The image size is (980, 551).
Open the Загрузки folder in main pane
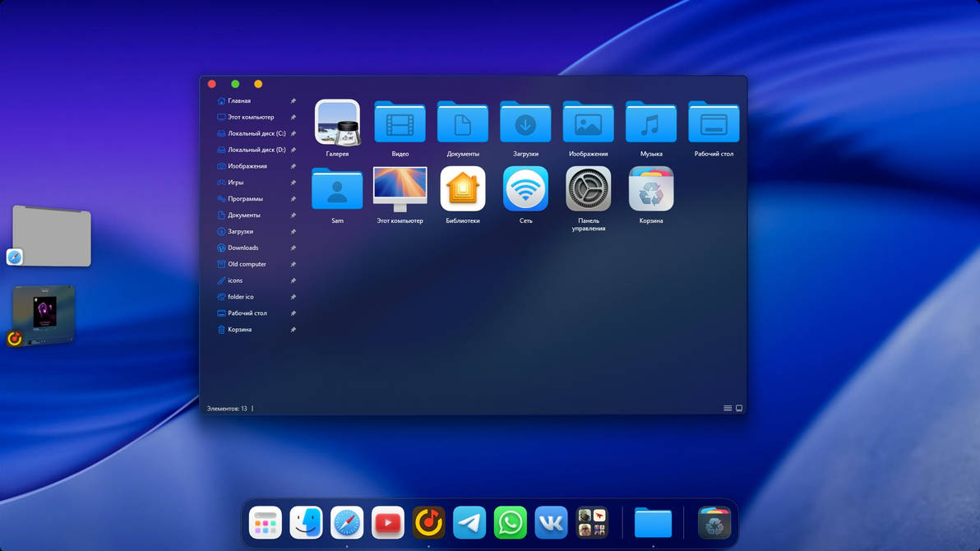tap(525, 122)
